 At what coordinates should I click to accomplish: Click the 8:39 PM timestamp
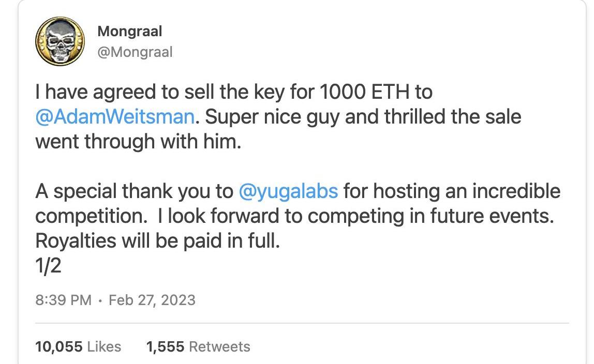[63, 300]
